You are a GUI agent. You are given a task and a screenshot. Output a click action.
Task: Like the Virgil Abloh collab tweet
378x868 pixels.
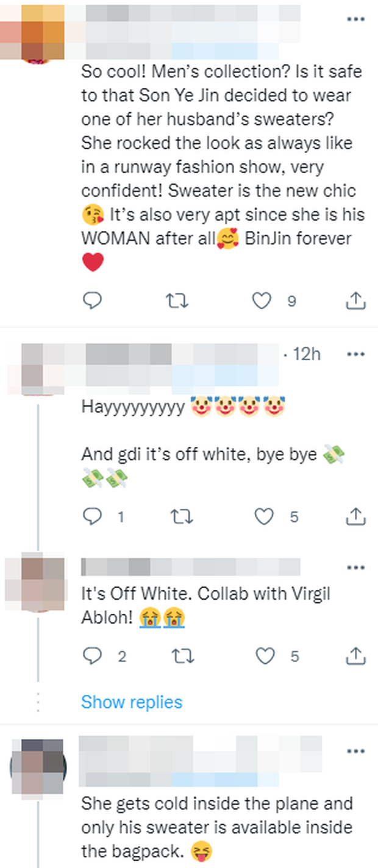[263, 656]
